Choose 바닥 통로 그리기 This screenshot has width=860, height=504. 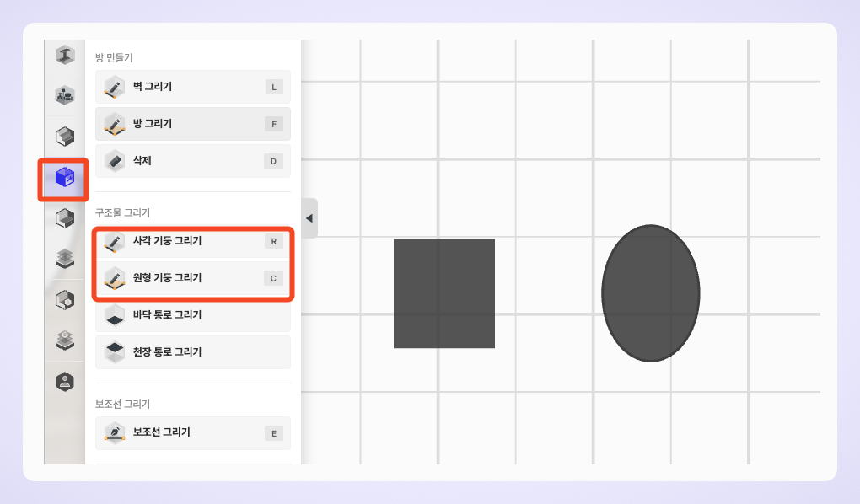192,315
